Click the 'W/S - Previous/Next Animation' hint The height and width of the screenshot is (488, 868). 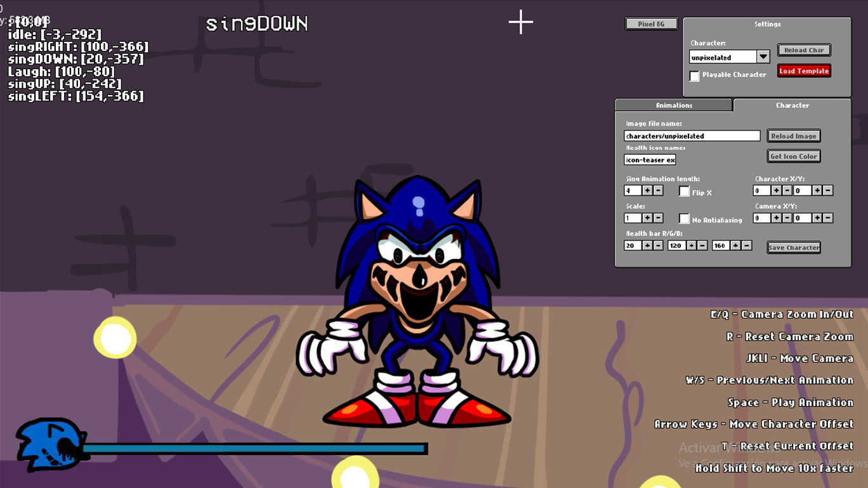coord(770,381)
